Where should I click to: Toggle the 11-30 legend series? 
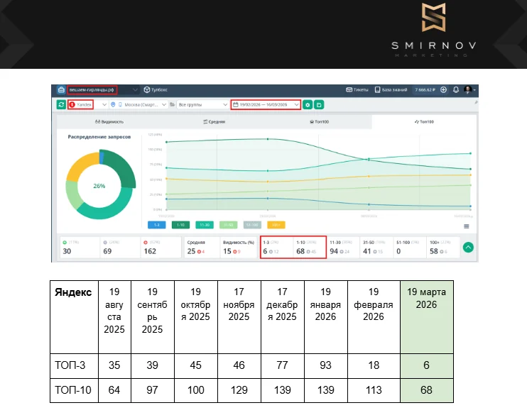205,225
